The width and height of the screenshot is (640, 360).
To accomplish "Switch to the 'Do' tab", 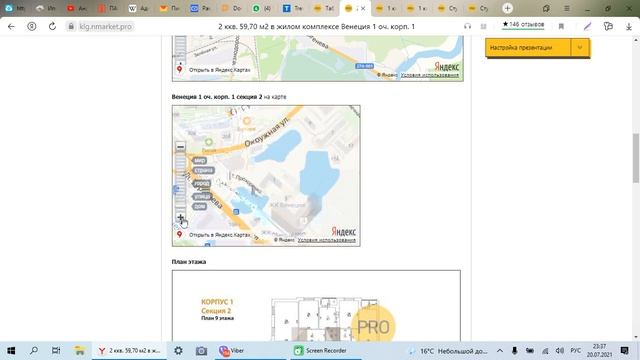I will click(x=231, y=8).
